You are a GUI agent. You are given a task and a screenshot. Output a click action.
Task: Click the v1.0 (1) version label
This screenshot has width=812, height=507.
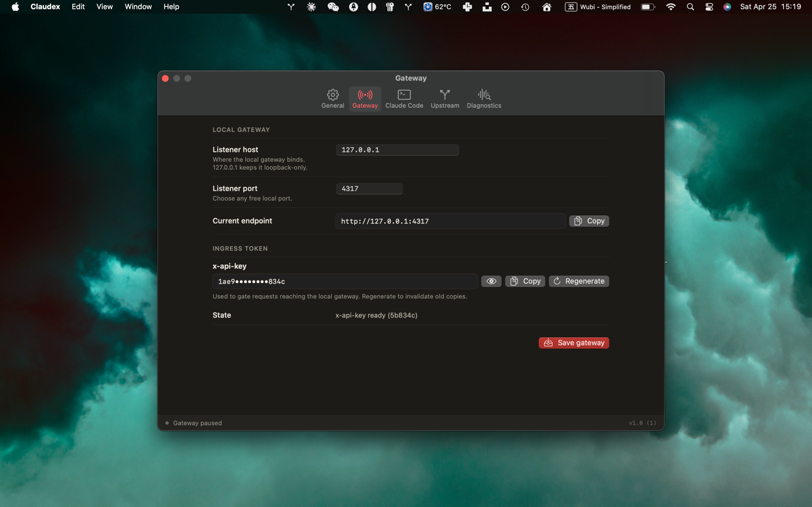point(643,423)
